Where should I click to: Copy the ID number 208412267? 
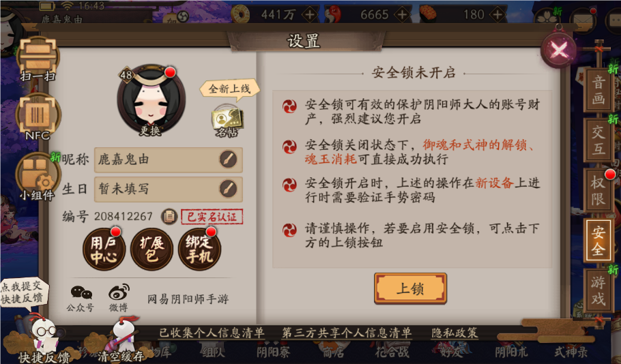(x=169, y=216)
